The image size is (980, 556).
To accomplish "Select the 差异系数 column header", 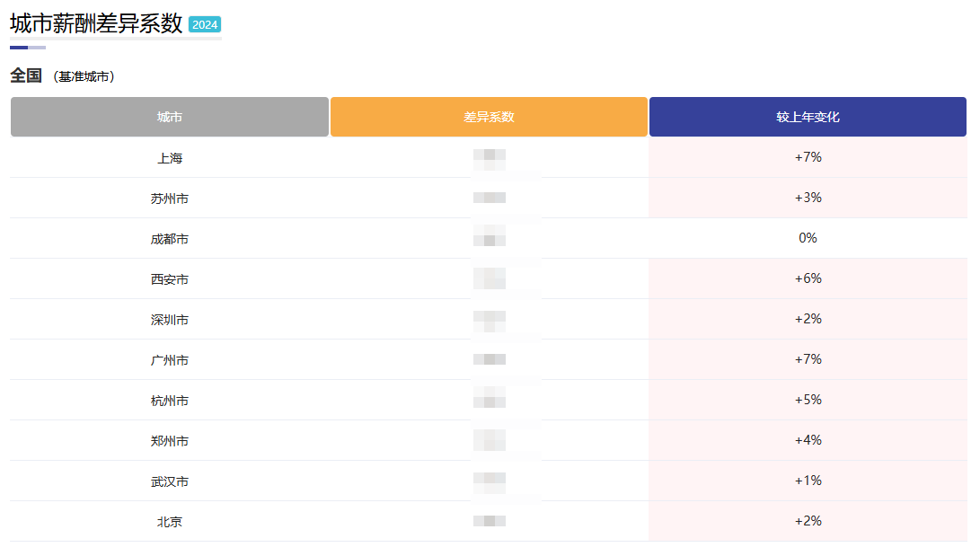I will pos(489,117).
